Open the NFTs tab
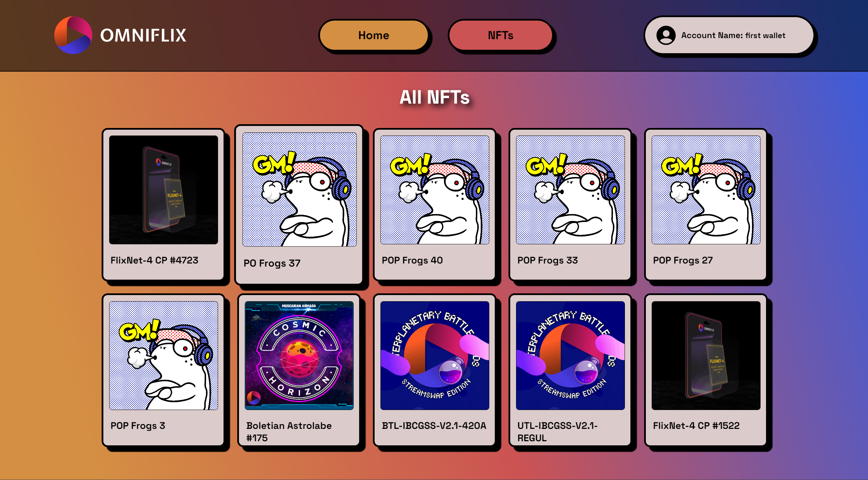Screen dimensions: 868x480 coord(500,35)
